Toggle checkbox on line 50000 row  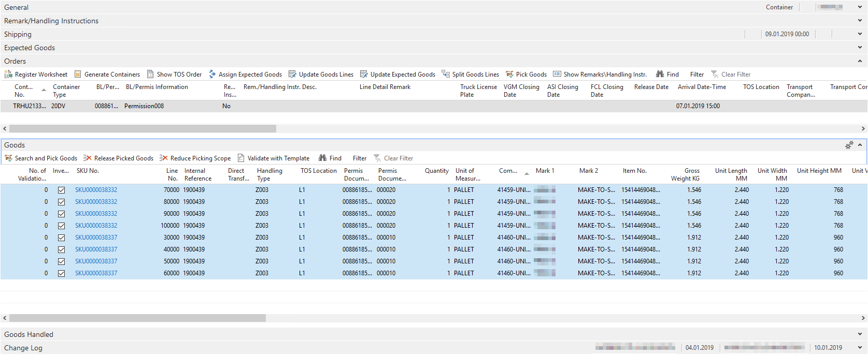pyautogui.click(x=61, y=261)
